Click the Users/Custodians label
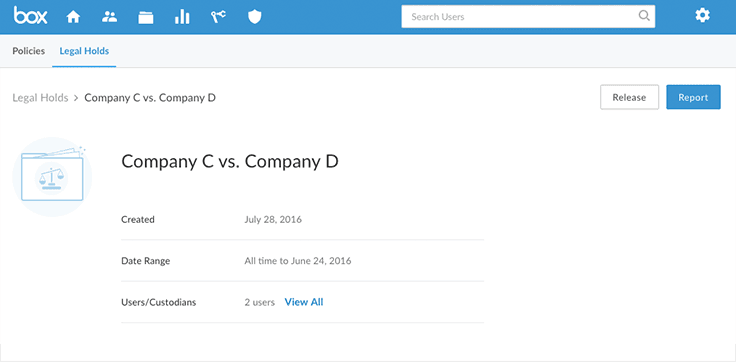This screenshot has height=364, width=736. pos(159,302)
